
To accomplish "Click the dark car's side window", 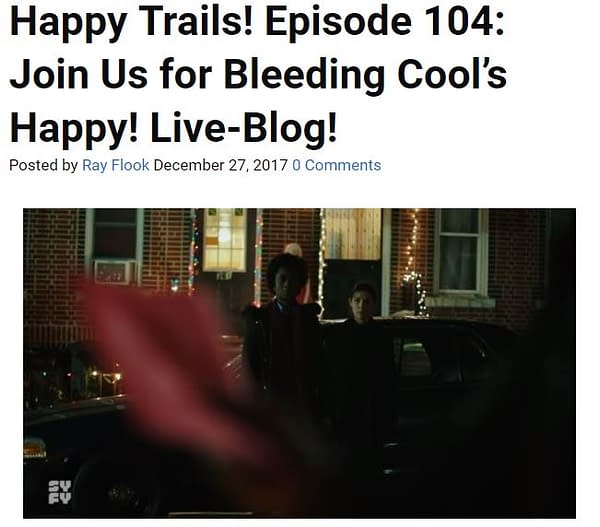I will (415, 358).
